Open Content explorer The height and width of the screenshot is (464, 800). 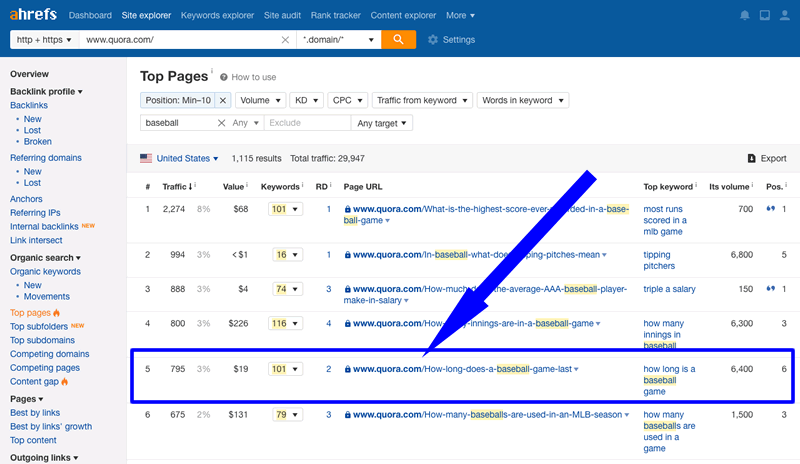coord(403,15)
